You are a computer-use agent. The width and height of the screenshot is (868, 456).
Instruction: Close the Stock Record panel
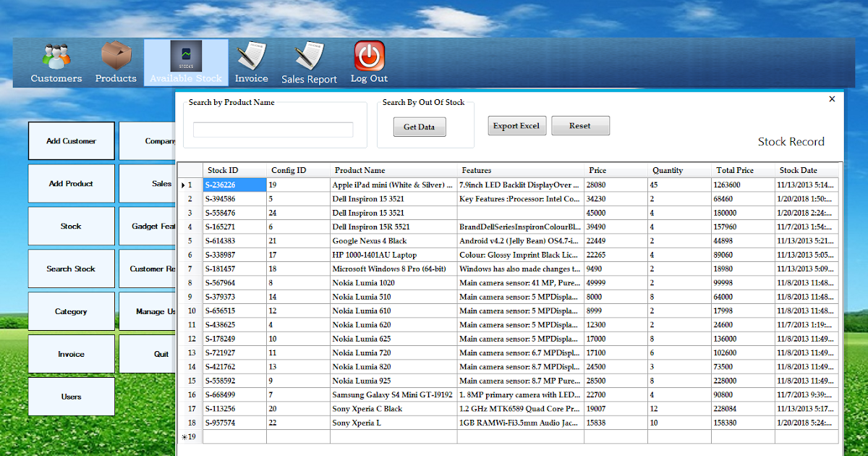[x=832, y=99]
